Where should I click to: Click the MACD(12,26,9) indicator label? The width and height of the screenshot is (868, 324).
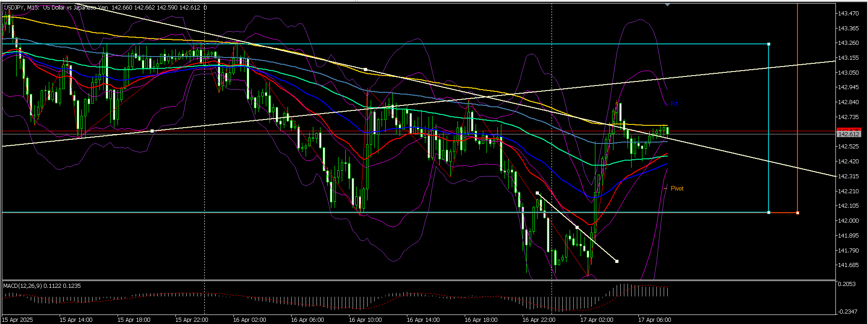(x=23, y=286)
